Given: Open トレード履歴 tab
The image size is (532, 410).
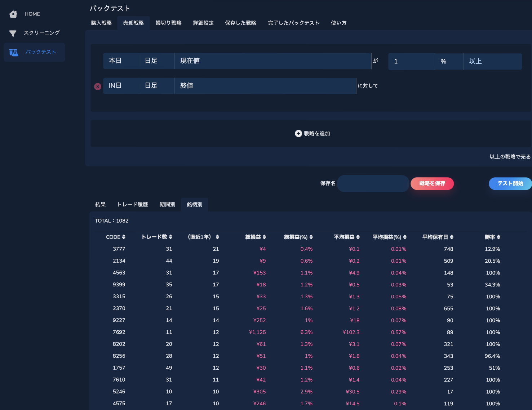Looking at the screenshot, I should pos(132,205).
